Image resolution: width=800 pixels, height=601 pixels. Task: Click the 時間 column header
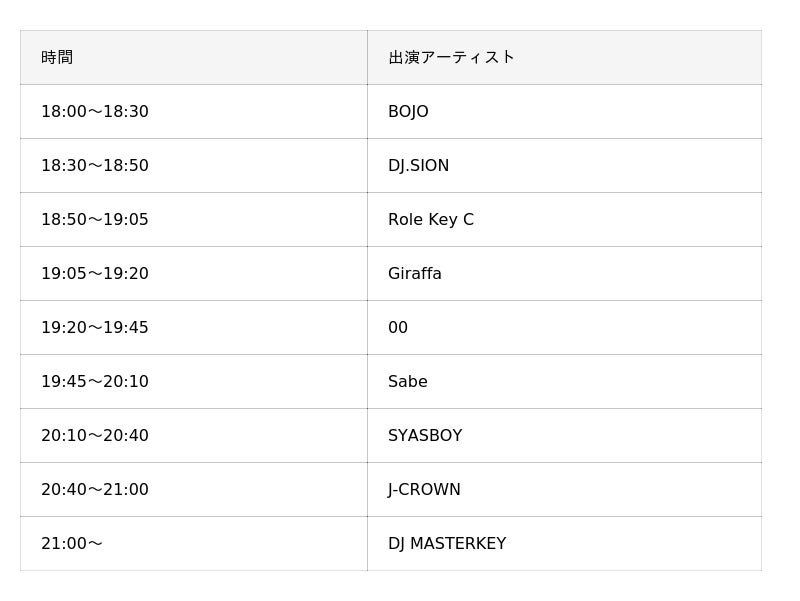coord(57,58)
